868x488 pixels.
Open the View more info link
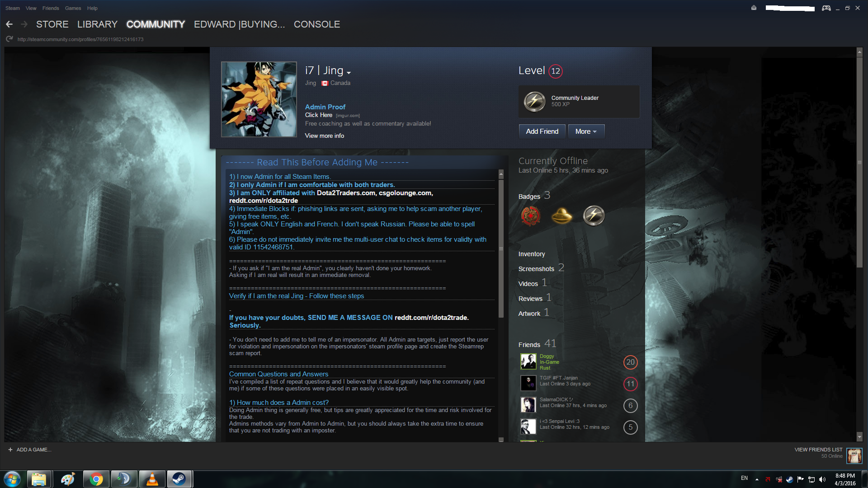click(x=324, y=136)
